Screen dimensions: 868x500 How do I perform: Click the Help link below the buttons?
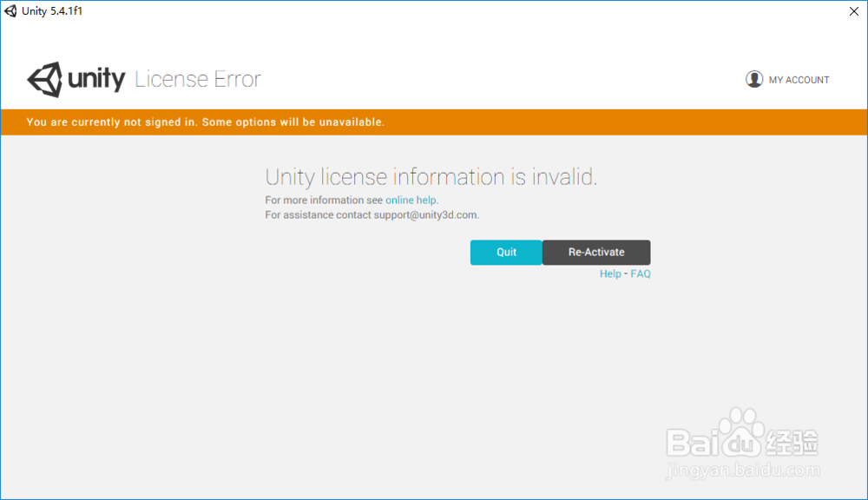(610, 273)
